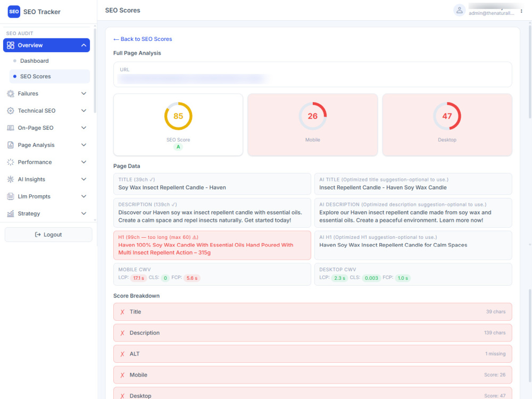Image resolution: width=532 pixels, height=399 pixels.
Task: Click the Logout arrow icon
Action: tap(38, 235)
